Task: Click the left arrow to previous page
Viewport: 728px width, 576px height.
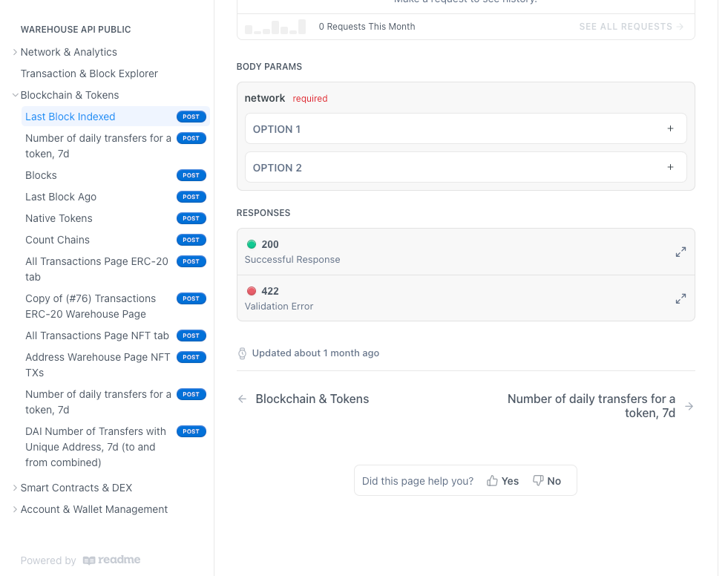Action: point(242,399)
